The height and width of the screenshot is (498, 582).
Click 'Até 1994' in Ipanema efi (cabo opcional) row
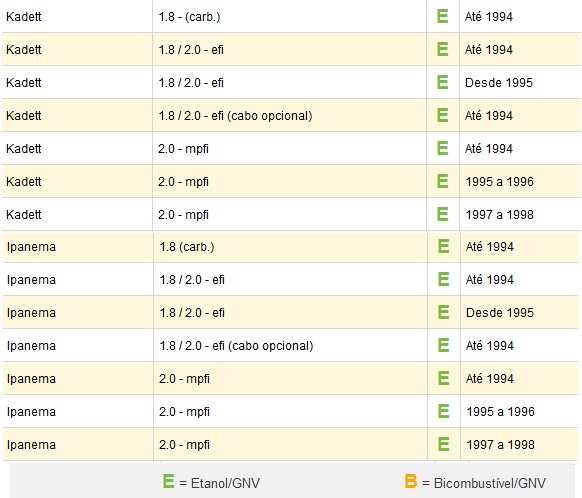click(x=490, y=346)
